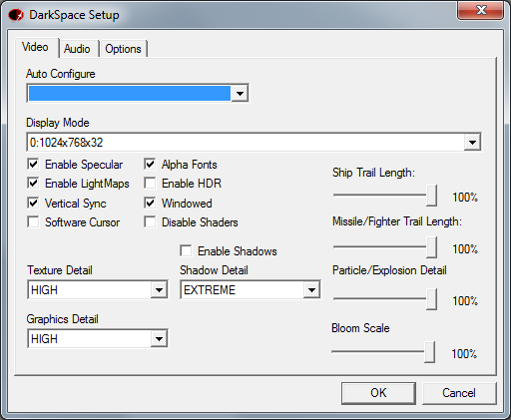The height and width of the screenshot is (420, 511).
Task: Toggle the Alpha Fonts checkbox
Action: [x=150, y=165]
